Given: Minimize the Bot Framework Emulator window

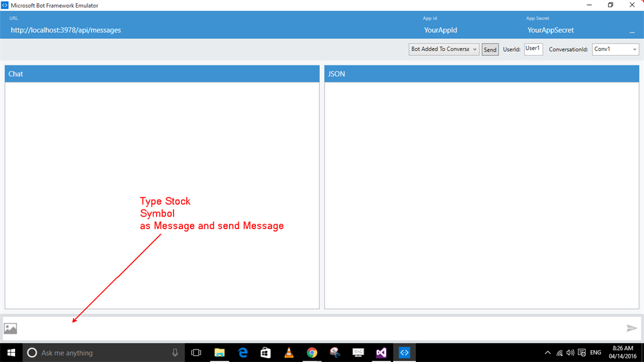Looking at the screenshot, I should click(x=589, y=5).
